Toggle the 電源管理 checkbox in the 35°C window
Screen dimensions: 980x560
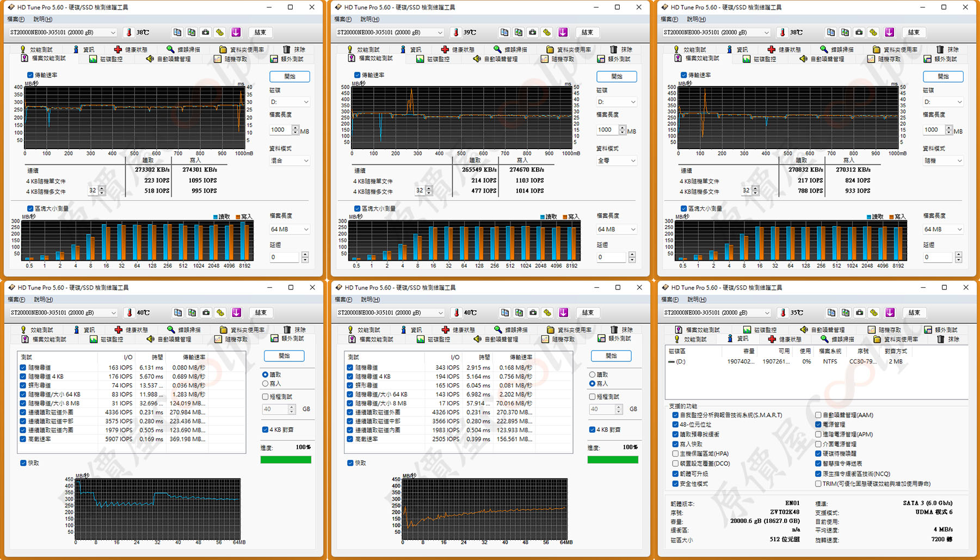(x=818, y=424)
